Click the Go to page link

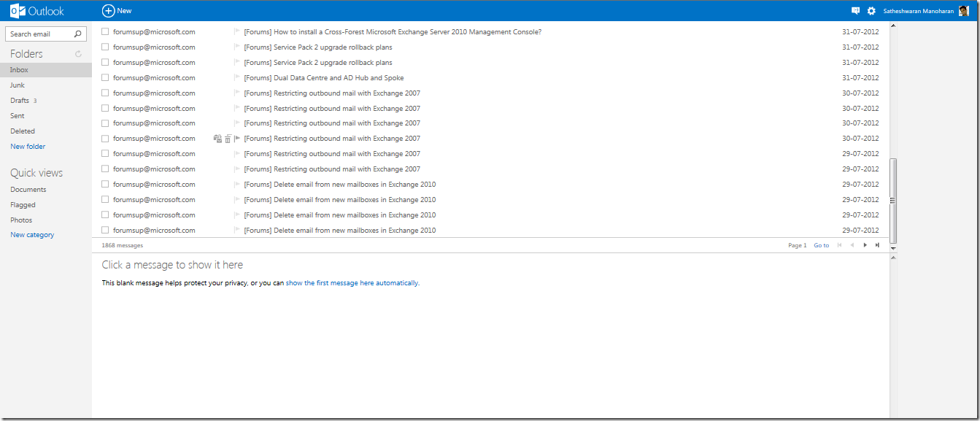tap(822, 245)
